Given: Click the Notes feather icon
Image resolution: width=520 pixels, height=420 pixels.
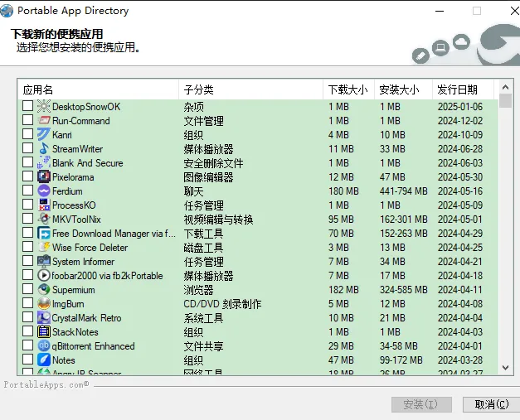Looking at the screenshot, I should pos(44,360).
